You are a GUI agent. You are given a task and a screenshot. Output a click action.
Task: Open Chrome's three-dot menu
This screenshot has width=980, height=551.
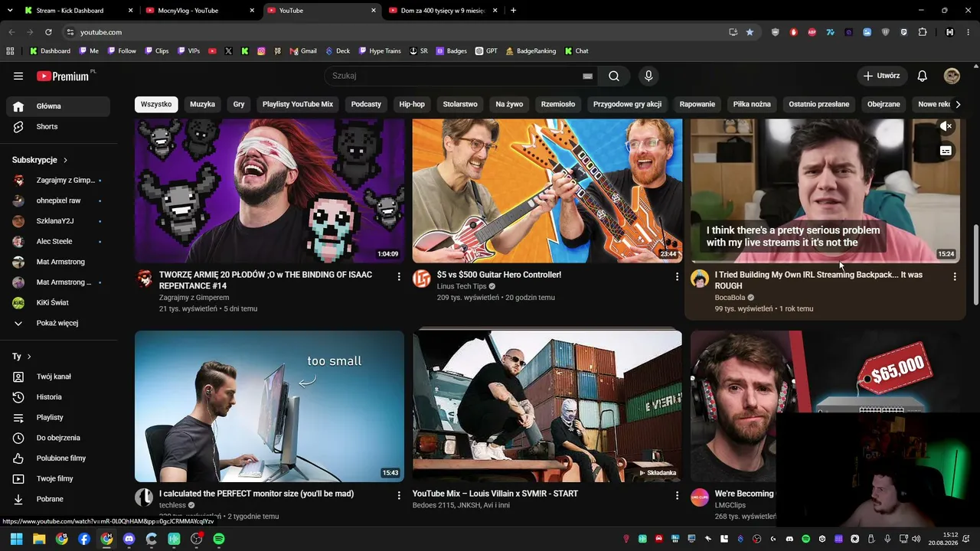click(969, 32)
